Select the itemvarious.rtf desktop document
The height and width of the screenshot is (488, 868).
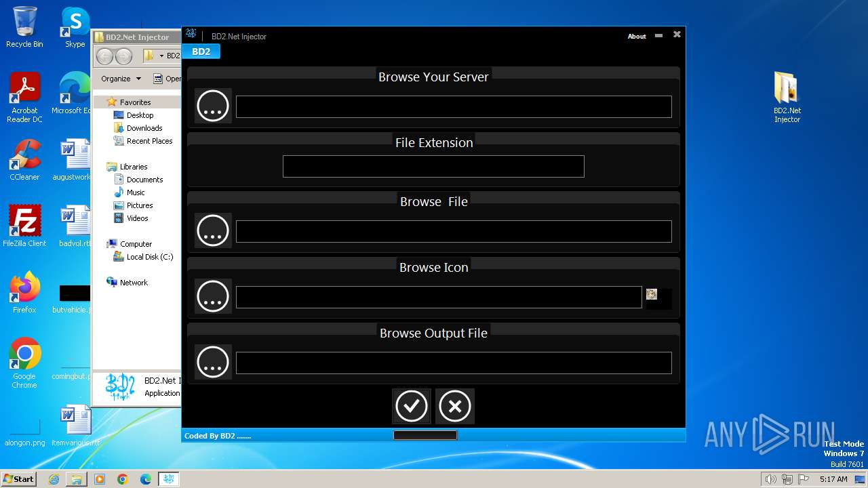click(75, 426)
